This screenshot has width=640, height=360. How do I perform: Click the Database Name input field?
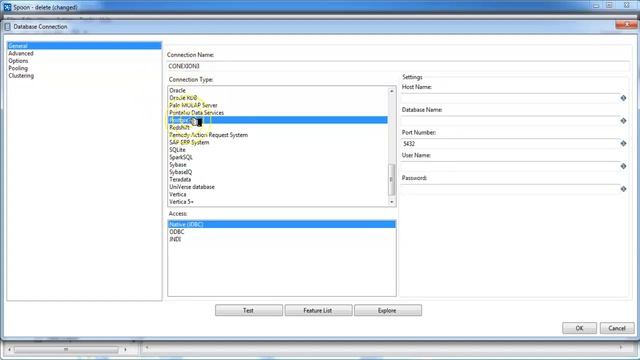click(x=510, y=121)
